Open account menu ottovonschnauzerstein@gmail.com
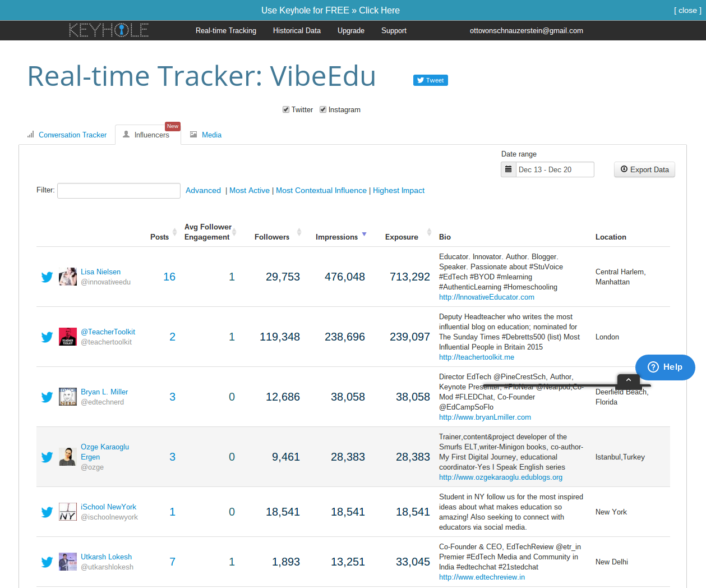 tap(527, 31)
